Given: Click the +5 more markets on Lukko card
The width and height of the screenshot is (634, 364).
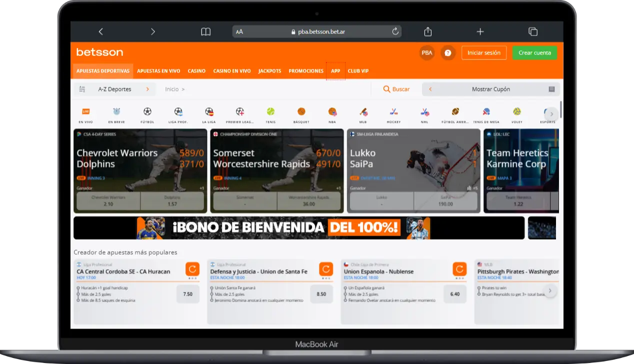Looking at the screenshot, I should [472, 188].
